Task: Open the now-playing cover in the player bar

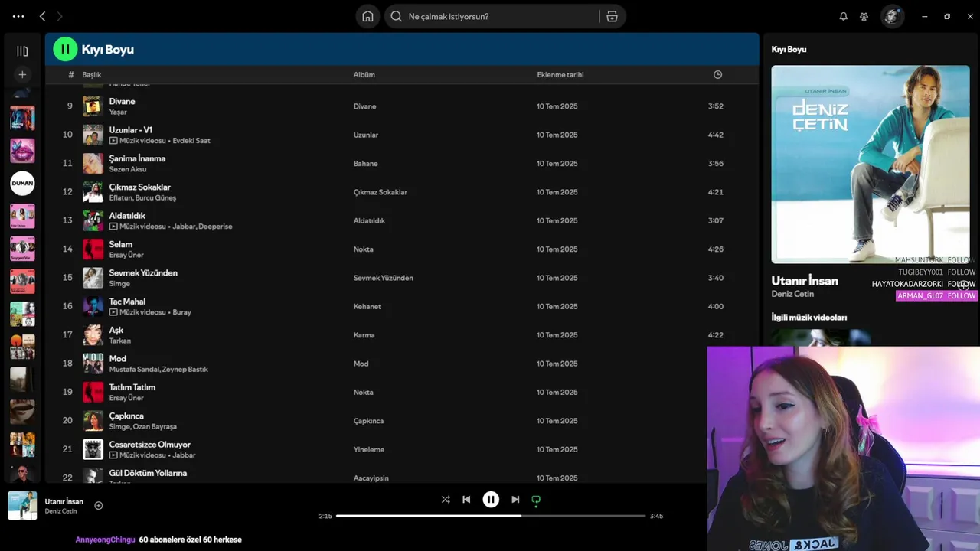Action: 22,505
